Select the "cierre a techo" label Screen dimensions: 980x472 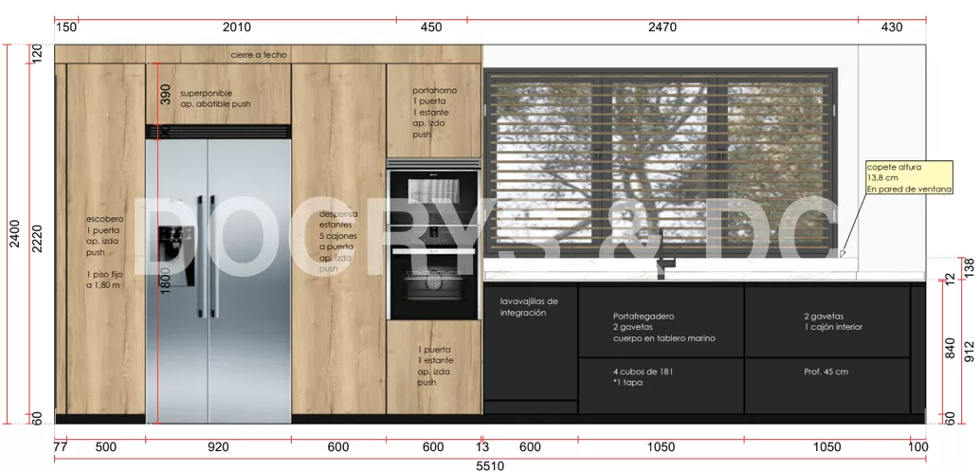coord(258,55)
